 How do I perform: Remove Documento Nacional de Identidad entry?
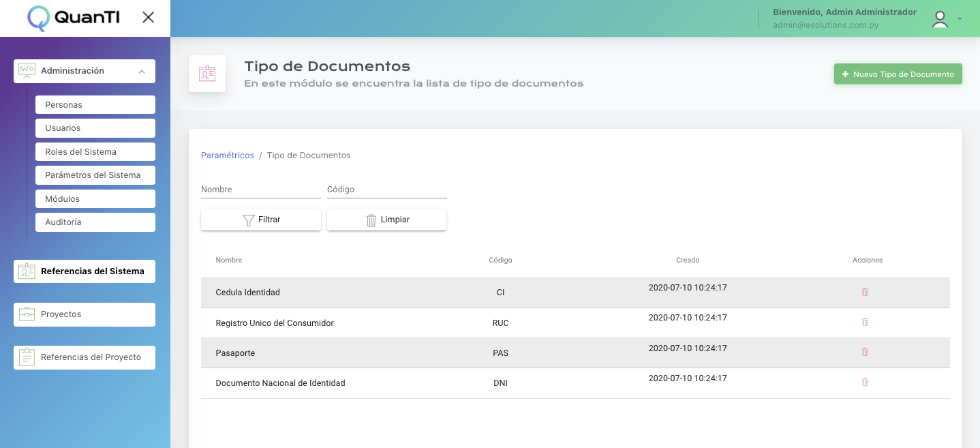tap(865, 382)
